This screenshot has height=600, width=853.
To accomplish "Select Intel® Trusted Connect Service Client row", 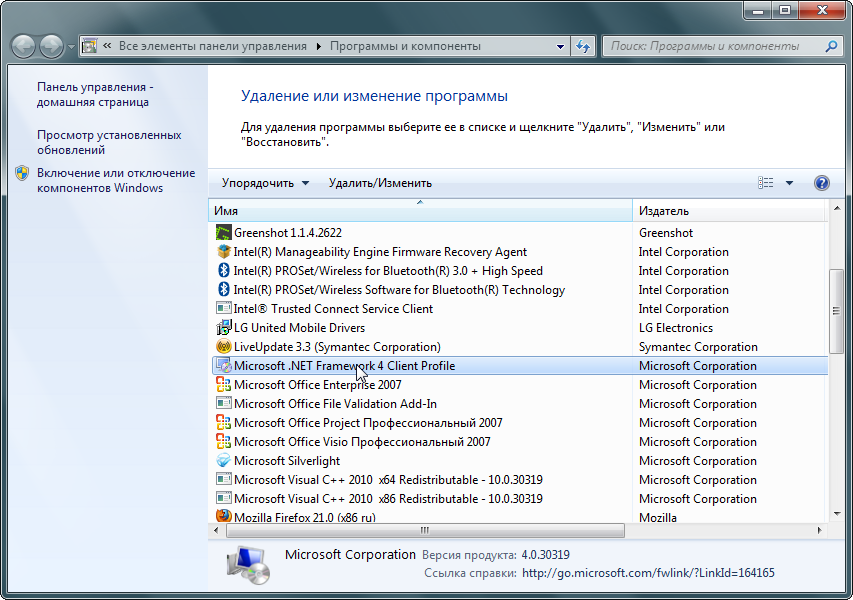I will [520, 308].
